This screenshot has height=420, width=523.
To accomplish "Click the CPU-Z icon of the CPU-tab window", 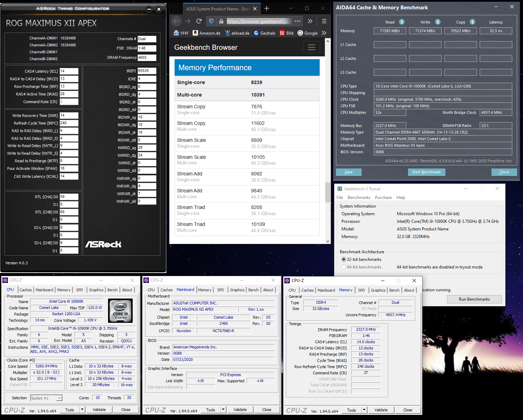I will pos(5,280).
